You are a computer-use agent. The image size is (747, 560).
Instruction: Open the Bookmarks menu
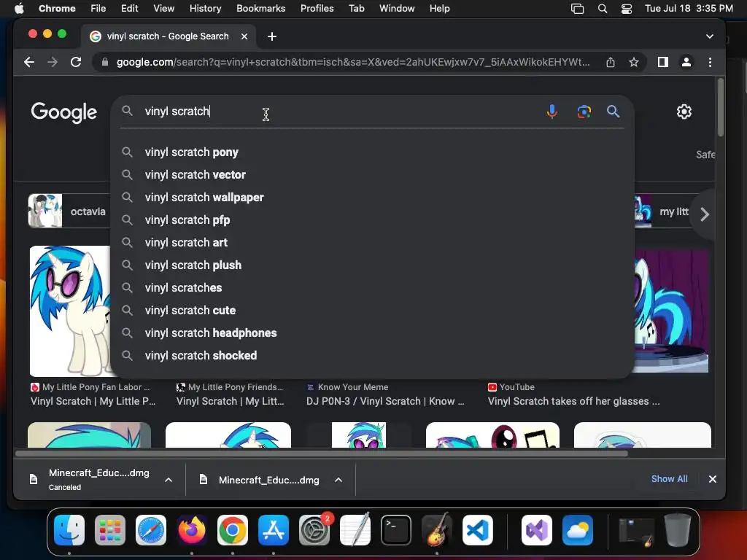(x=260, y=9)
